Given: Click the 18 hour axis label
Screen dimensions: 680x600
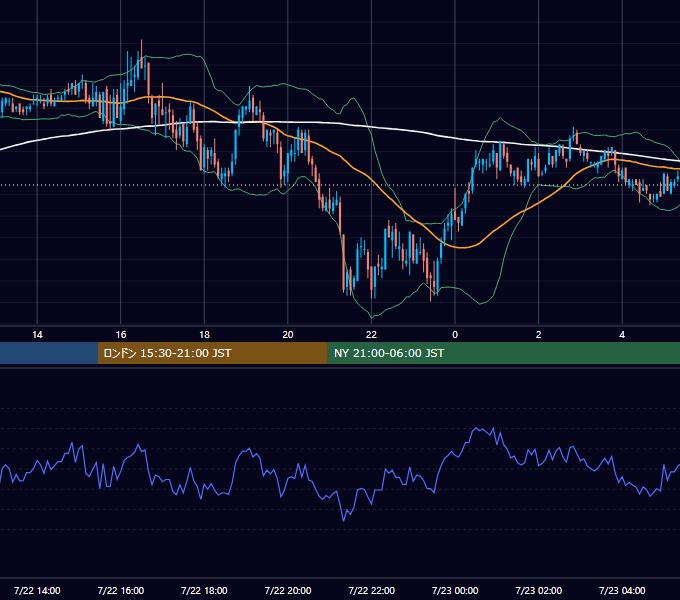Looking at the screenshot, I should (x=204, y=335).
